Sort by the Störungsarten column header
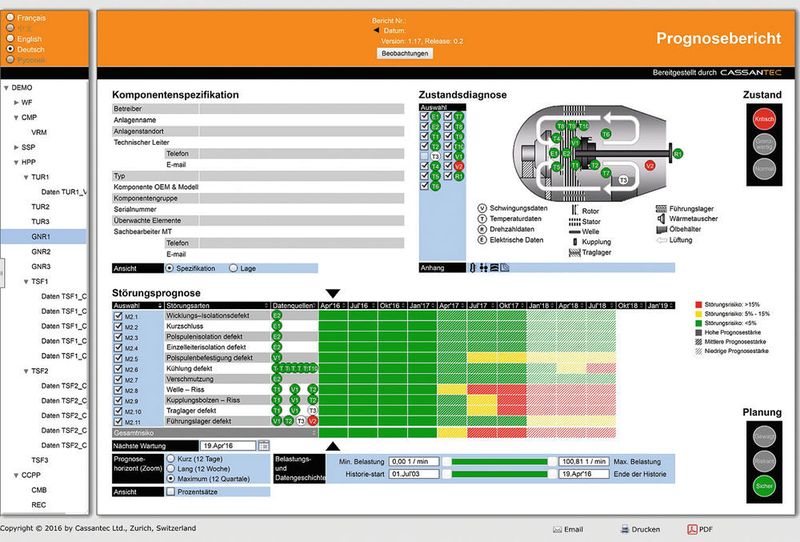800x542 pixels. (216, 305)
